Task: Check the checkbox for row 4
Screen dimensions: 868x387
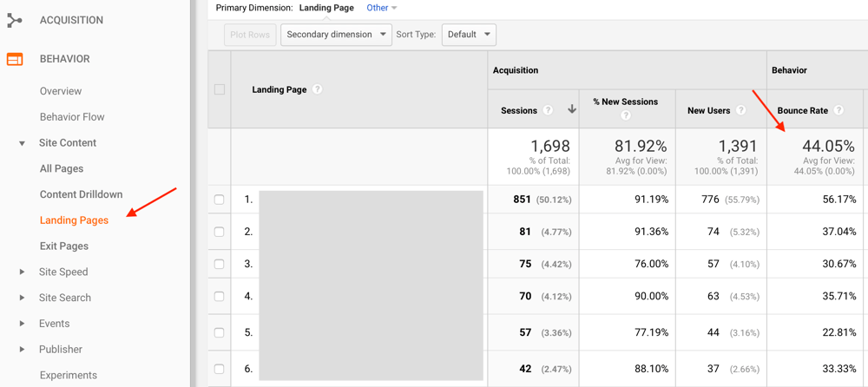Action: (x=220, y=297)
